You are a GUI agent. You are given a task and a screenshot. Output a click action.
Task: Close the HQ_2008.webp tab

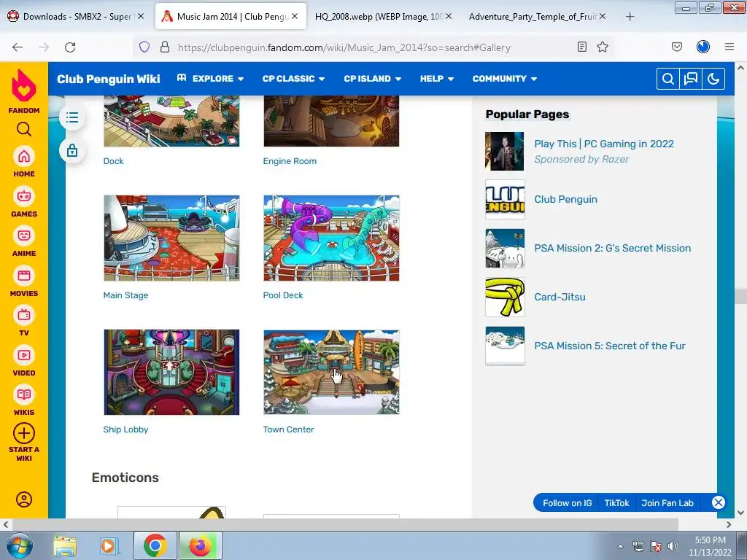coord(449,16)
